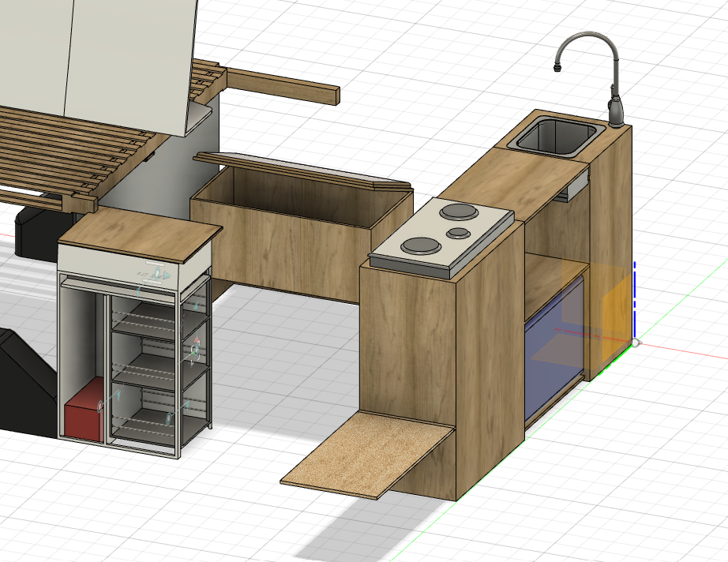The width and height of the screenshot is (728, 562).
Task: Select the joint glyph with red and green arrows
Action: [x=196, y=350]
